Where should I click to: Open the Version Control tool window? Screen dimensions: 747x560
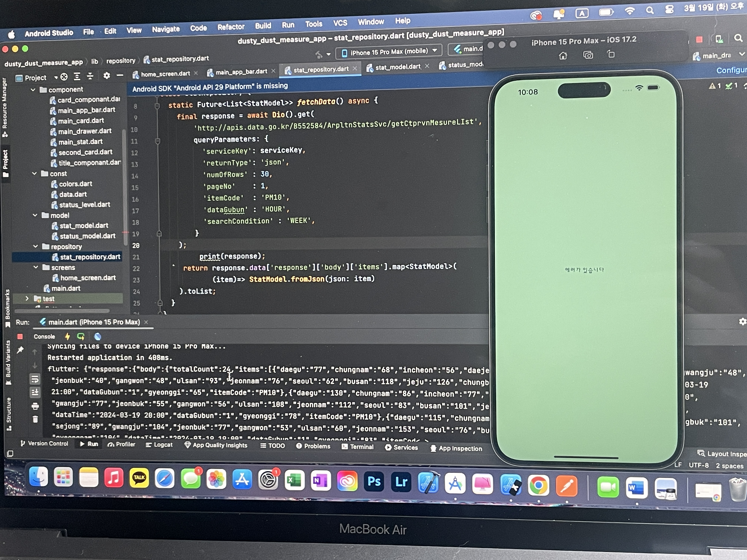pos(44,443)
